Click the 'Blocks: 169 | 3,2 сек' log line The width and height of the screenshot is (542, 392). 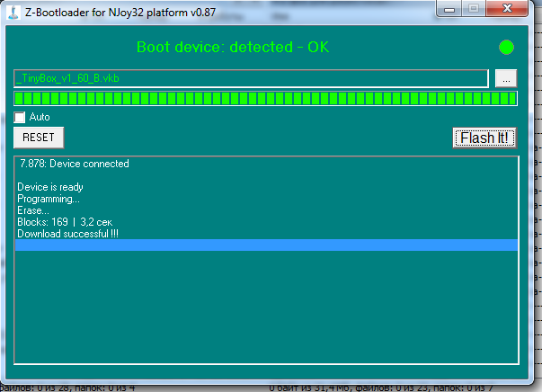click(65, 222)
